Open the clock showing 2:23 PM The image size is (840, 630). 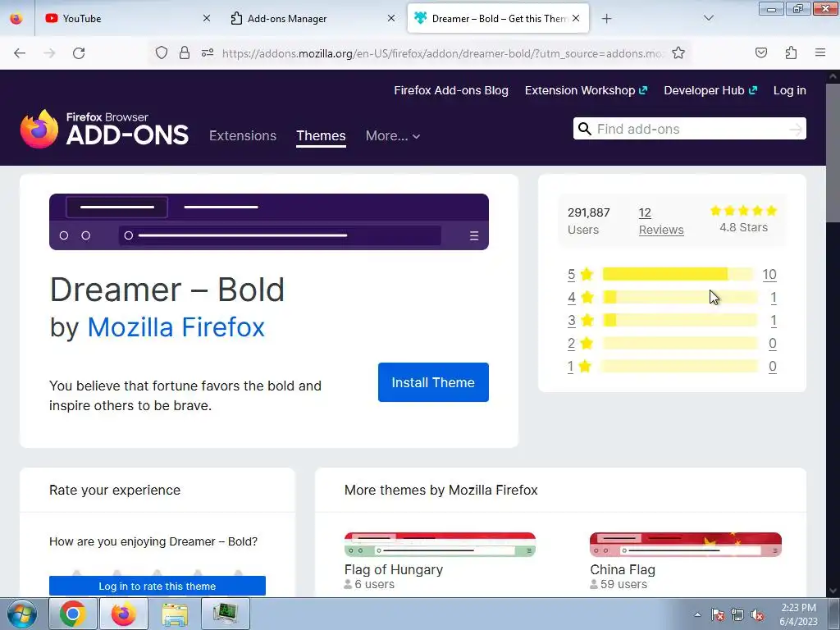798,614
